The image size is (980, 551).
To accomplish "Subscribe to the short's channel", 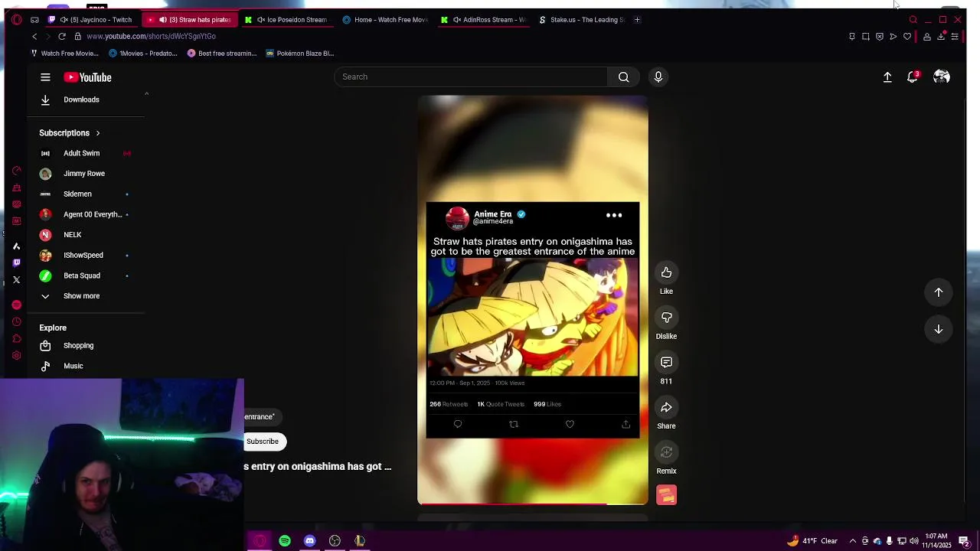I will [x=263, y=442].
